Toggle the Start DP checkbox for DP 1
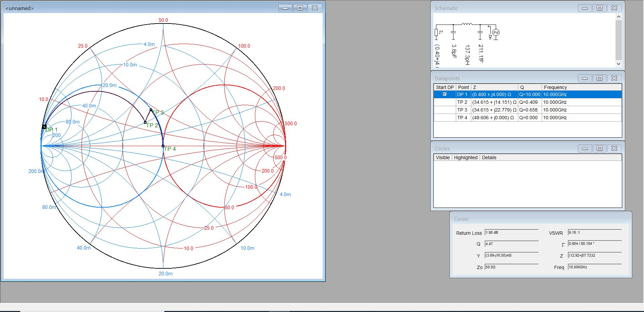This screenshot has height=312, width=644. pyautogui.click(x=444, y=94)
